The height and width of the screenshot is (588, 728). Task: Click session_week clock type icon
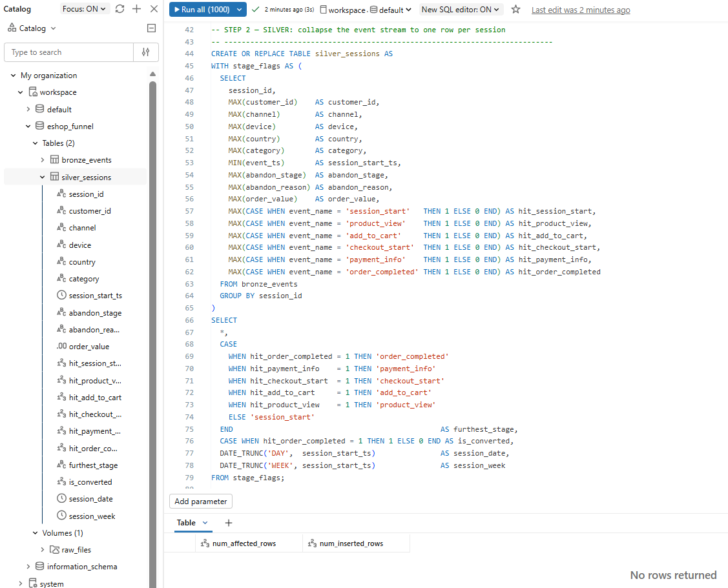pos(61,516)
